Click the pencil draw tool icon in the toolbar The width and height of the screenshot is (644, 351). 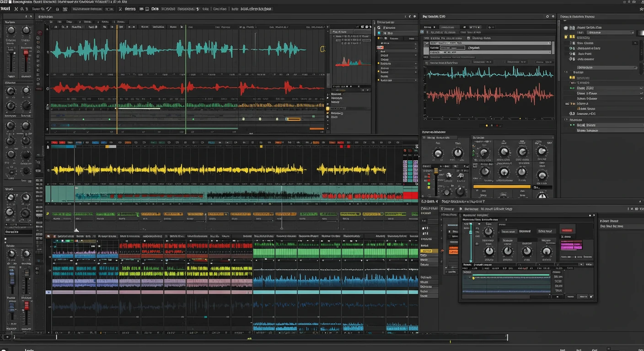[x=48, y=9]
